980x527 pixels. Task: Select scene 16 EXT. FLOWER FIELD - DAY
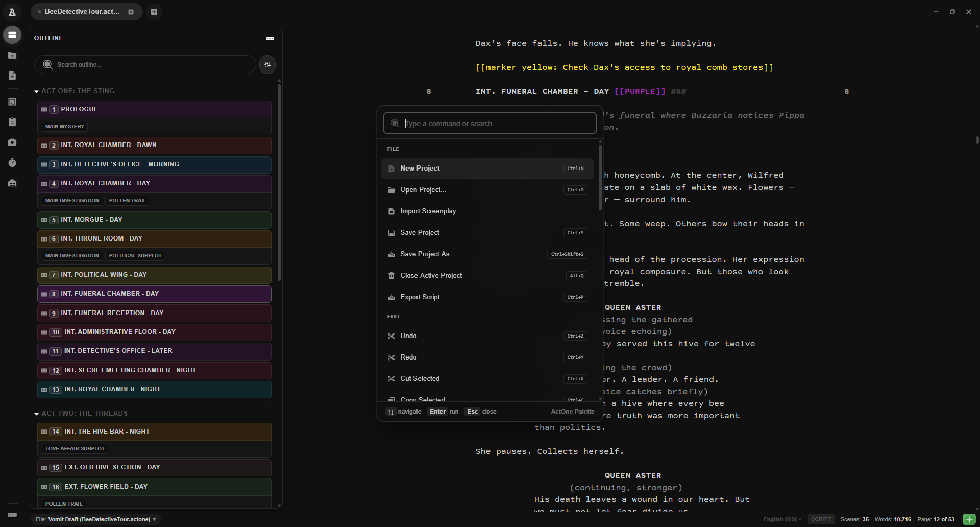click(x=154, y=487)
